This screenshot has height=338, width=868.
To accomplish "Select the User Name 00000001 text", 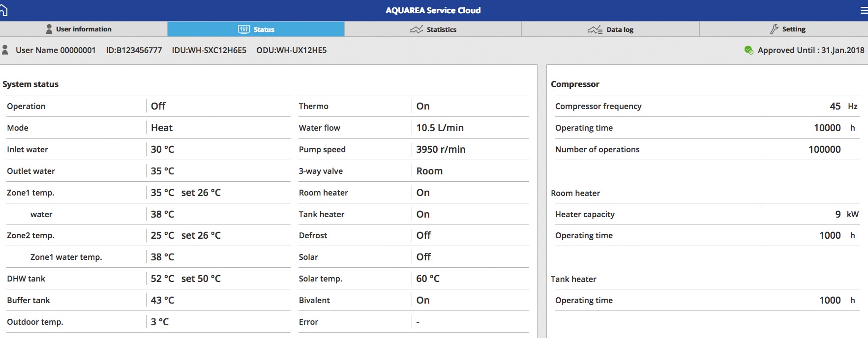I will (x=56, y=50).
